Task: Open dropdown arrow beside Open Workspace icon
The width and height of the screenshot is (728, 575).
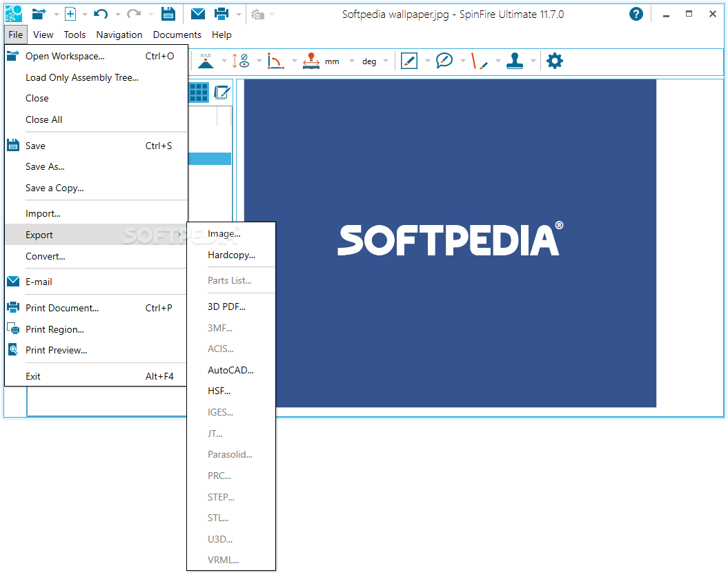Action: 56,14
